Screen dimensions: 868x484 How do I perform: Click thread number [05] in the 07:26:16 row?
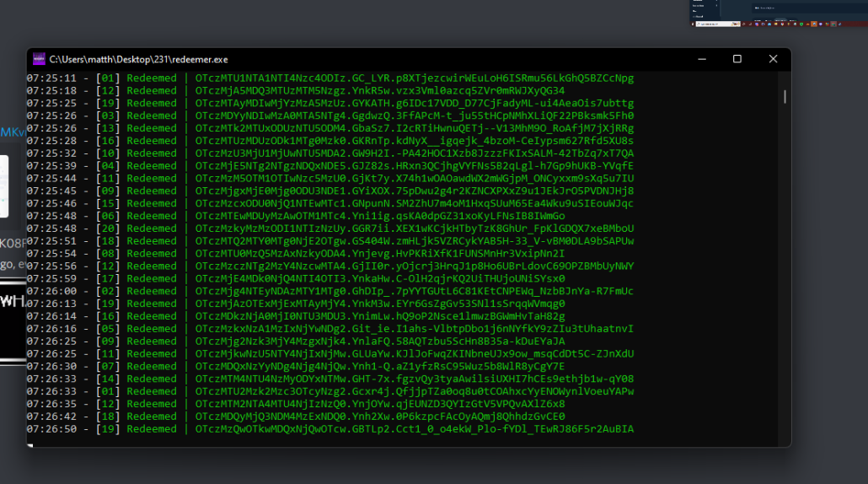coord(108,329)
